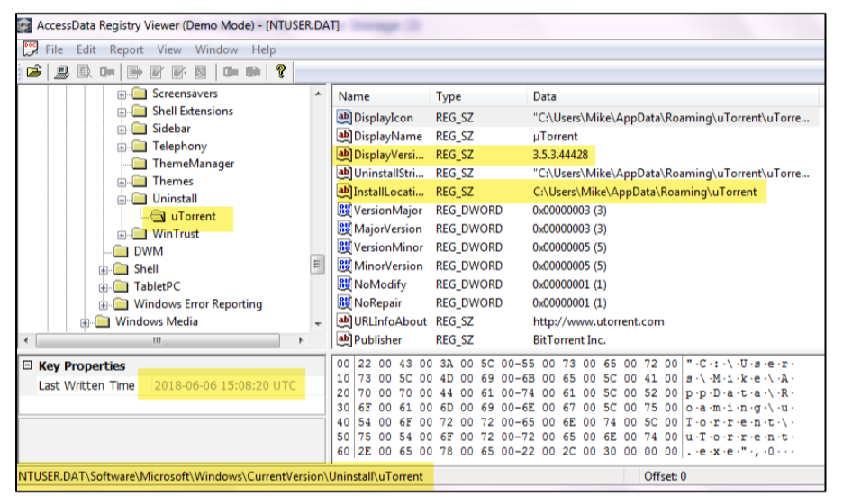Click the single key icon before the help icon
Viewport: 843px width, 504px height.
click(x=231, y=71)
